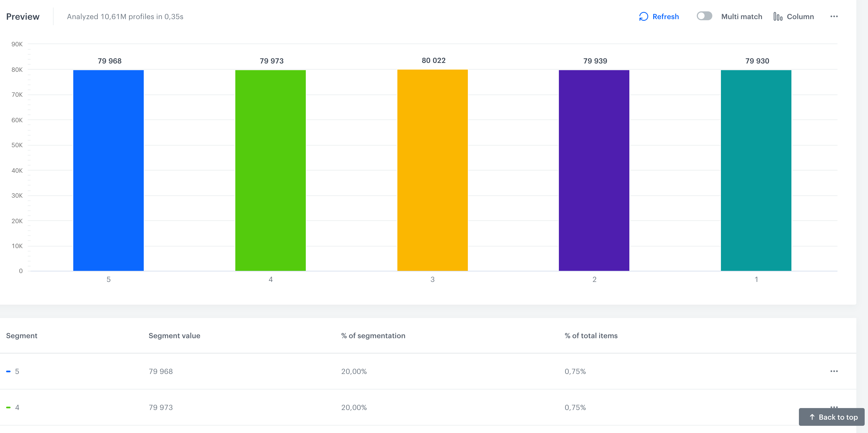Open row options menu for segment 4
Image resolution: width=868 pixels, height=433 pixels.
click(x=834, y=407)
